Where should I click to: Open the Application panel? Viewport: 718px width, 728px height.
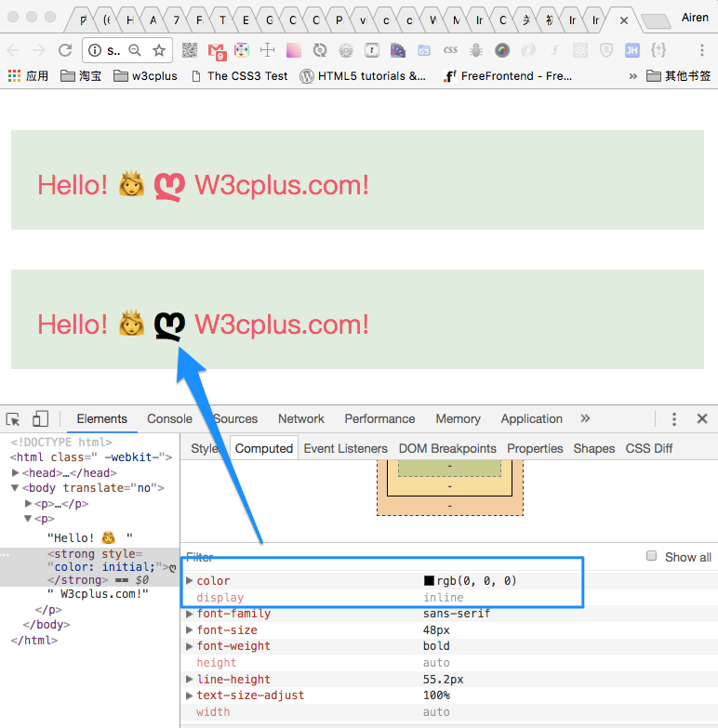[531, 418]
